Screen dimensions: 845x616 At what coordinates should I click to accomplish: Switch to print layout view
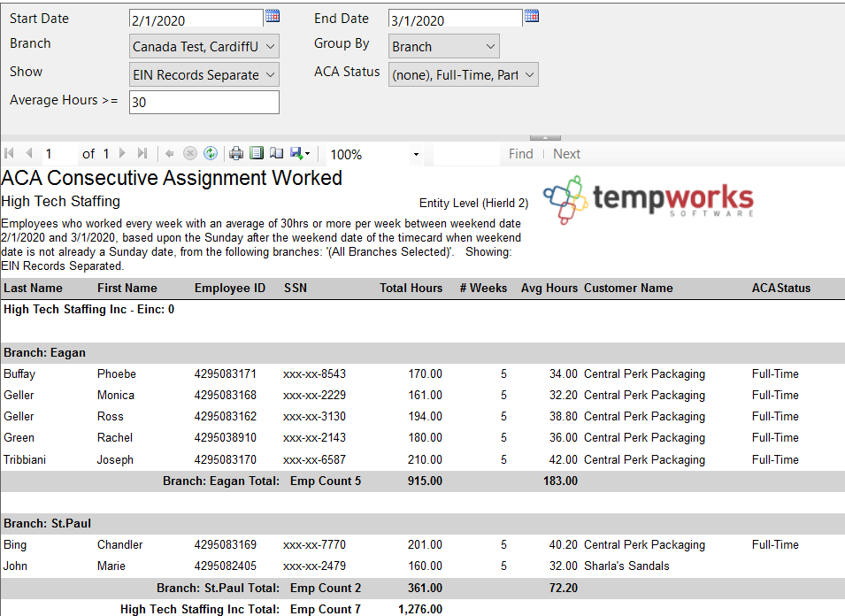(257, 154)
